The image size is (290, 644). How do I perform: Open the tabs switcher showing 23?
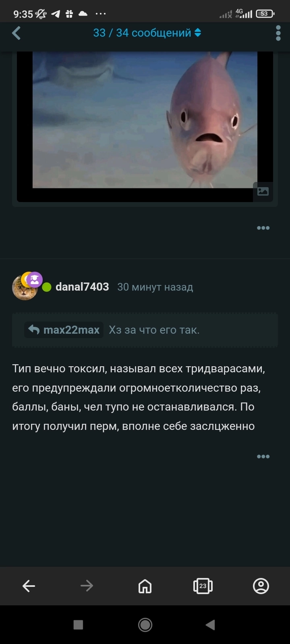tap(203, 586)
